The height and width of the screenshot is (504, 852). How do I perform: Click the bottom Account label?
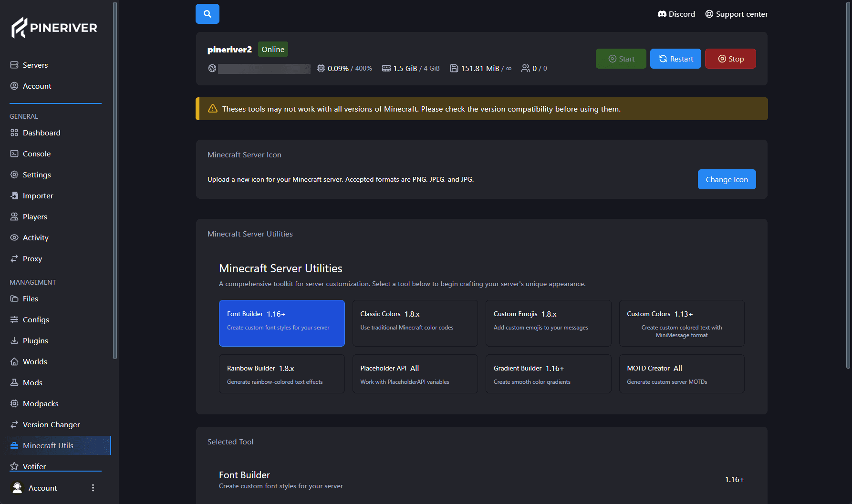coord(42,488)
